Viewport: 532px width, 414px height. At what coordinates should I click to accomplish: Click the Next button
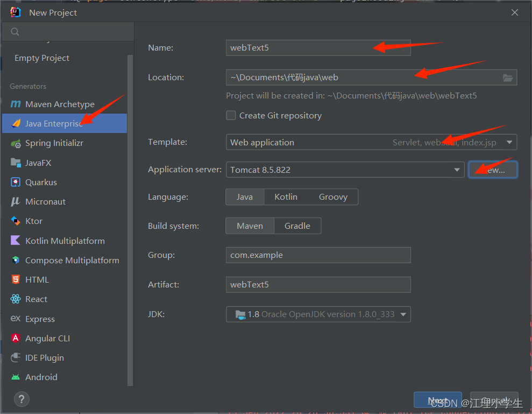[x=438, y=400]
